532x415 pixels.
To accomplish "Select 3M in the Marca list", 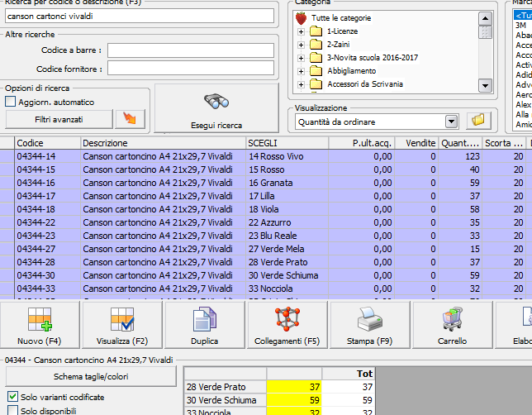I will [521, 26].
